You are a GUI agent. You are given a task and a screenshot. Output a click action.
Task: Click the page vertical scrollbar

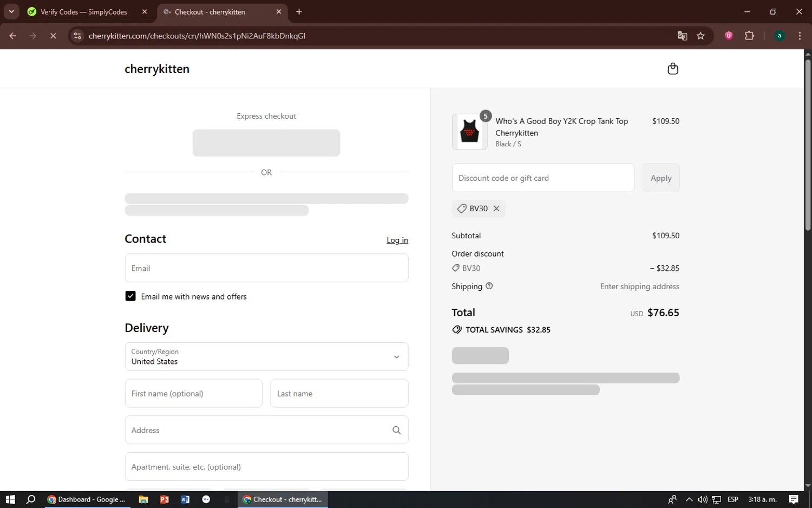click(808, 145)
